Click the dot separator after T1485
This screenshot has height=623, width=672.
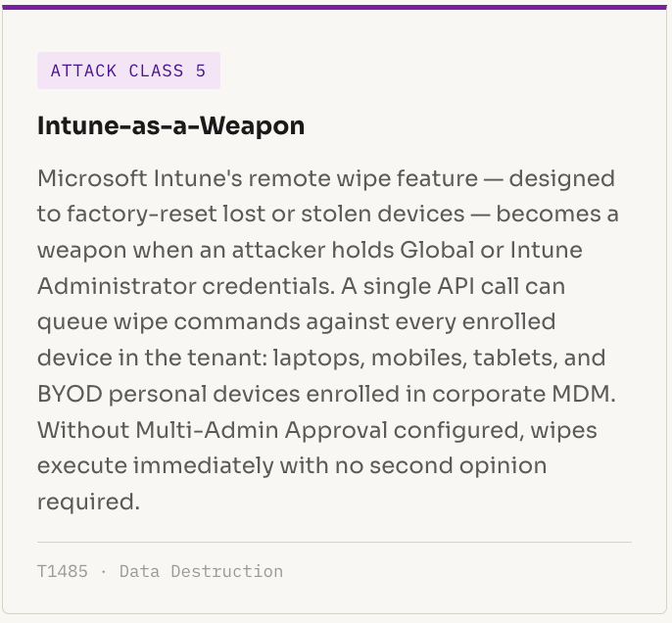coord(103,571)
